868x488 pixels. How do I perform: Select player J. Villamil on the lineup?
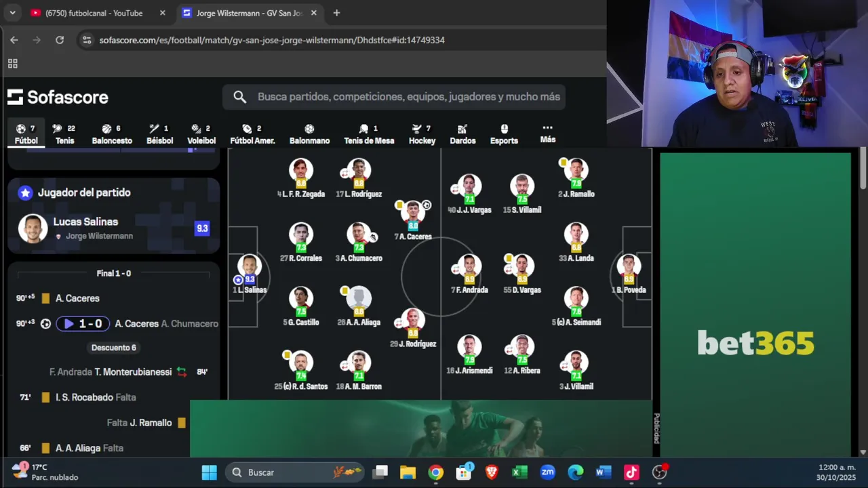tap(576, 371)
